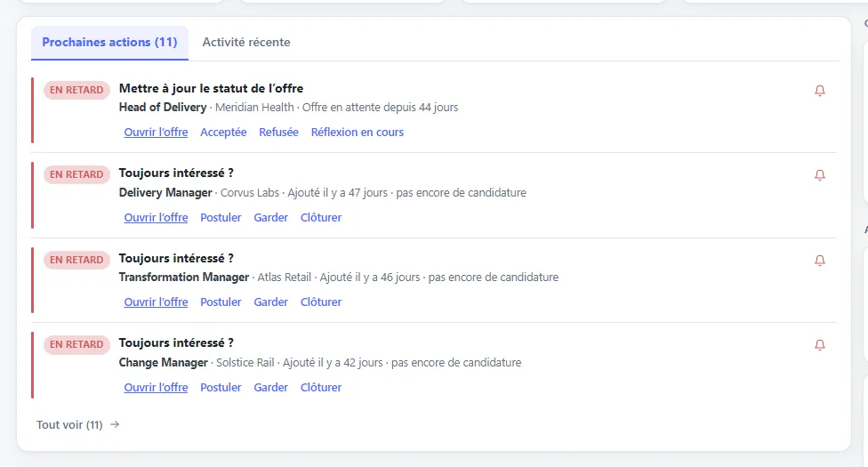Open Ouvrir l'offre for Change Manager

click(157, 388)
